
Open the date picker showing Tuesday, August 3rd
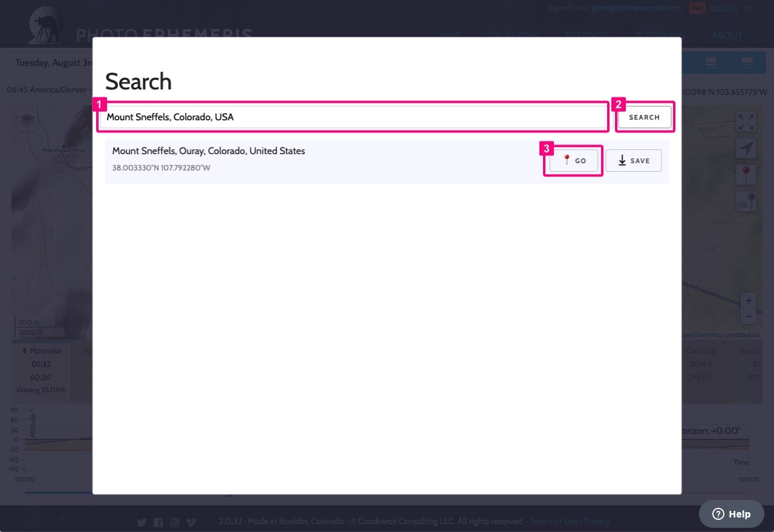coord(51,63)
